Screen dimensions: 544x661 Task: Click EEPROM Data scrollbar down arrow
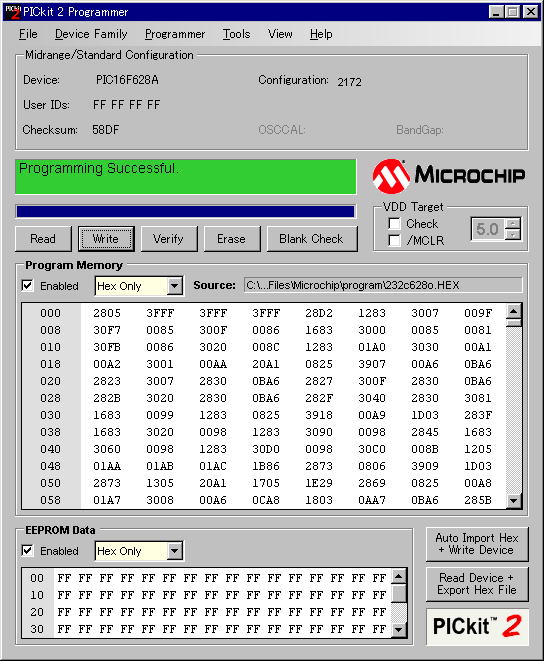click(x=399, y=630)
